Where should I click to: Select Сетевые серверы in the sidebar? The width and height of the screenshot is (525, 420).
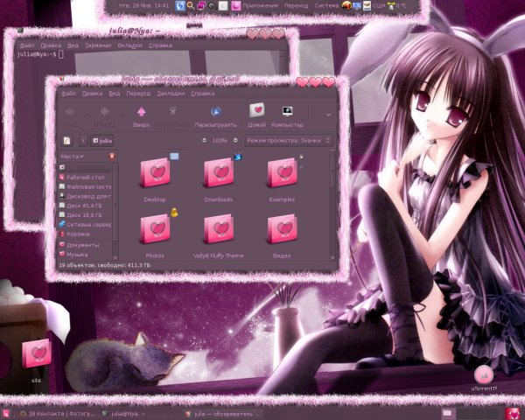click(85, 224)
